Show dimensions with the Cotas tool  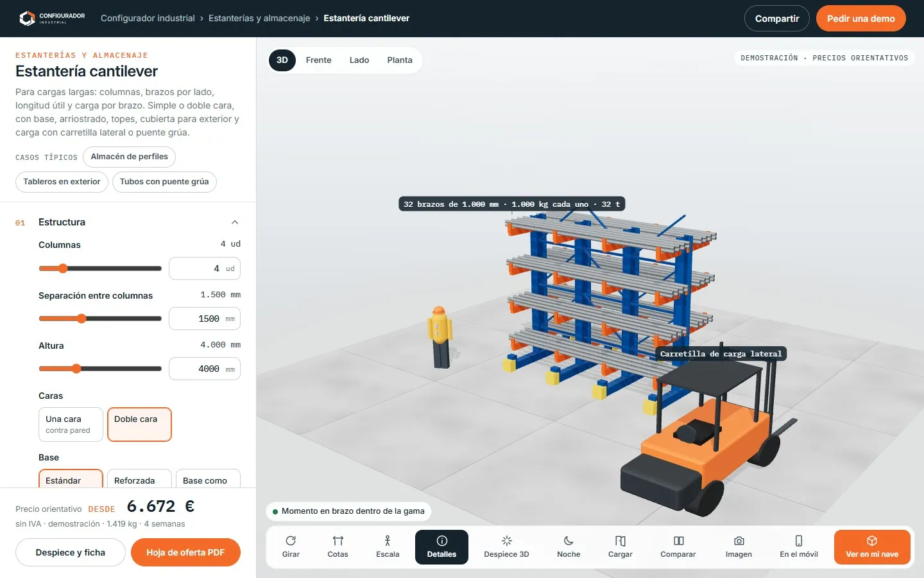pos(338,547)
